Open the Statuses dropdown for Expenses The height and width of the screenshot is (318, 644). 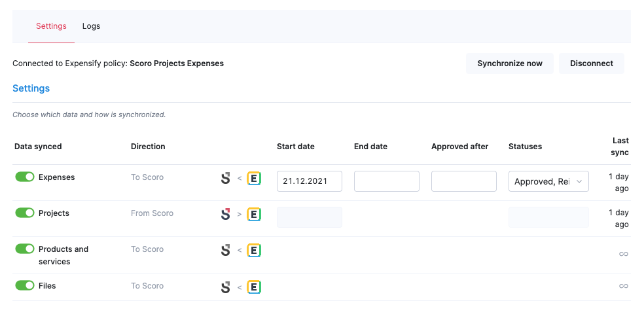click(x=548, y=181)
